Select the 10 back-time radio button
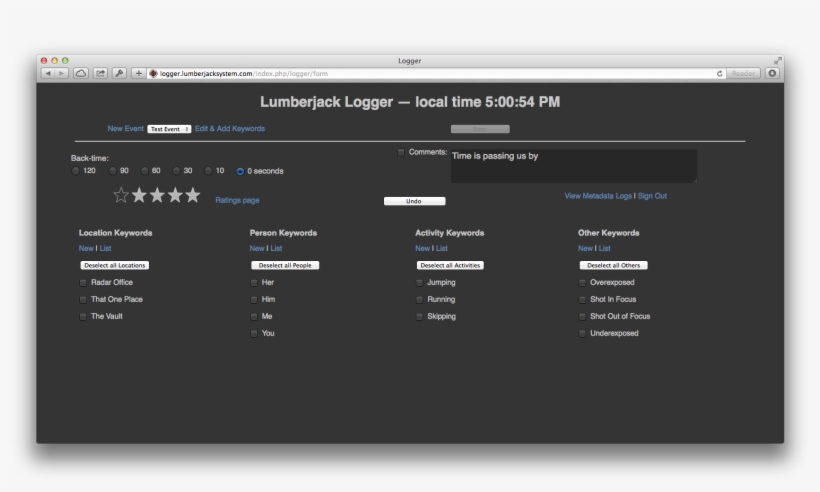This screenshot has height=492, width=820. tap(208, 171)
